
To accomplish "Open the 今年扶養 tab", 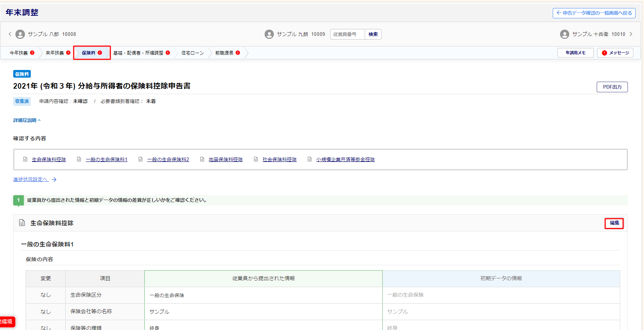I will [x=19, y=53].
